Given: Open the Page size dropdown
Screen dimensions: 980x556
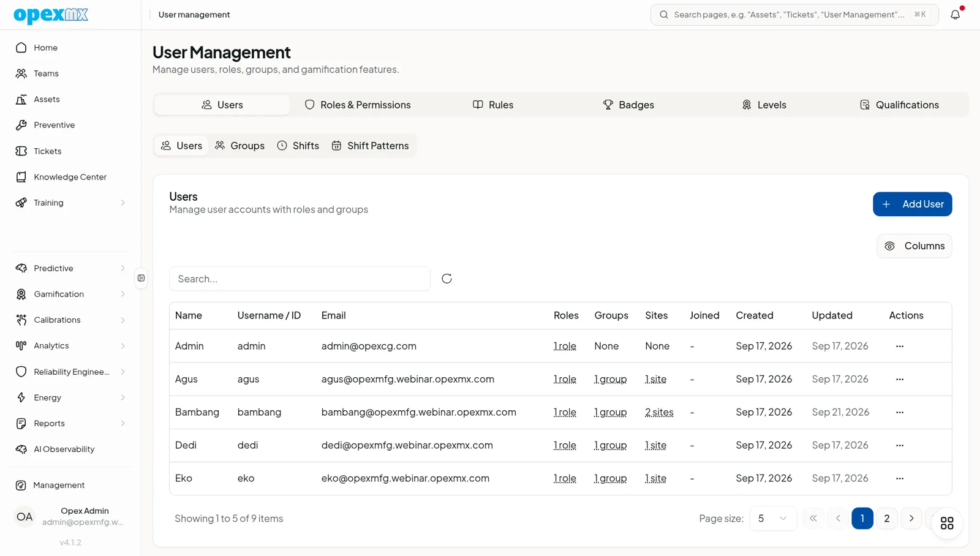Looking at the screenshot, I should coord(773,519).
